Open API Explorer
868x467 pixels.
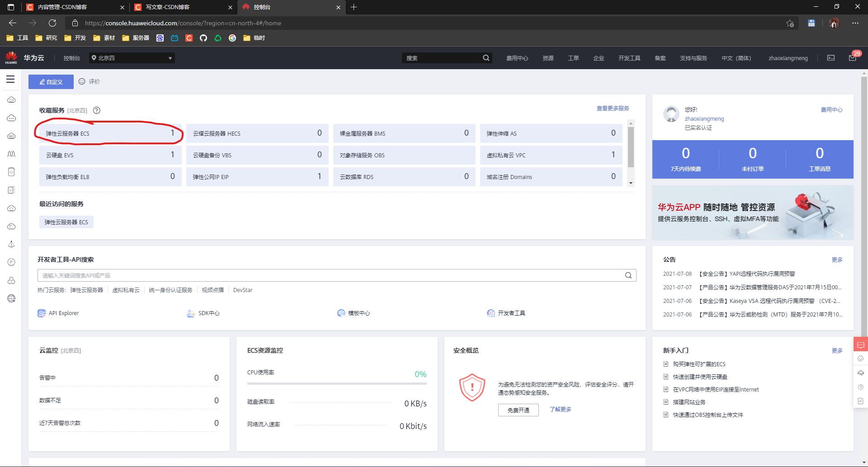click(x=58, y=313)
